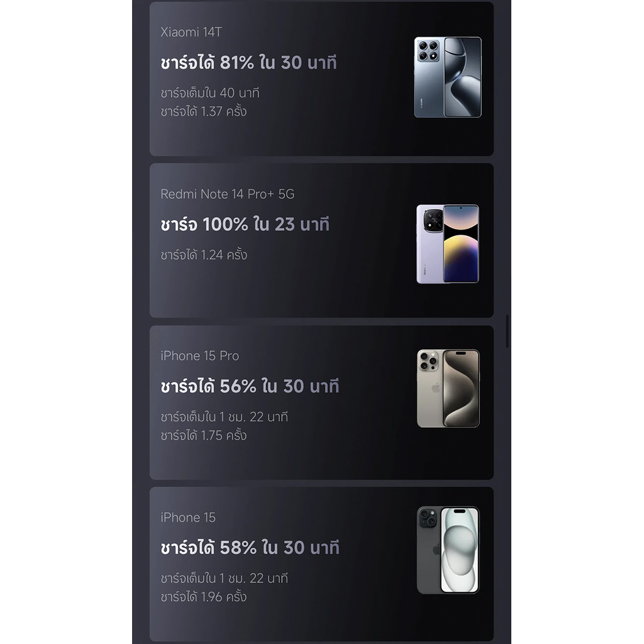The height and width of the screenshot is (644, 644).
Task: Click the Redmi Note 14 Pro+ 5G phone image
Action: [448, 244]
